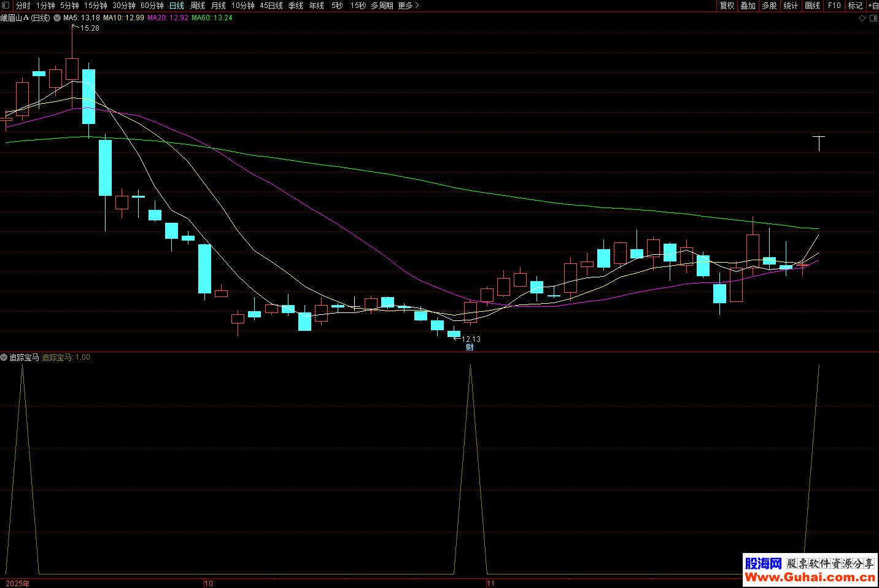This screenshot has height=588, width=879.
Task: Select the 日线 daily period tab
Action: pos(177,6)
